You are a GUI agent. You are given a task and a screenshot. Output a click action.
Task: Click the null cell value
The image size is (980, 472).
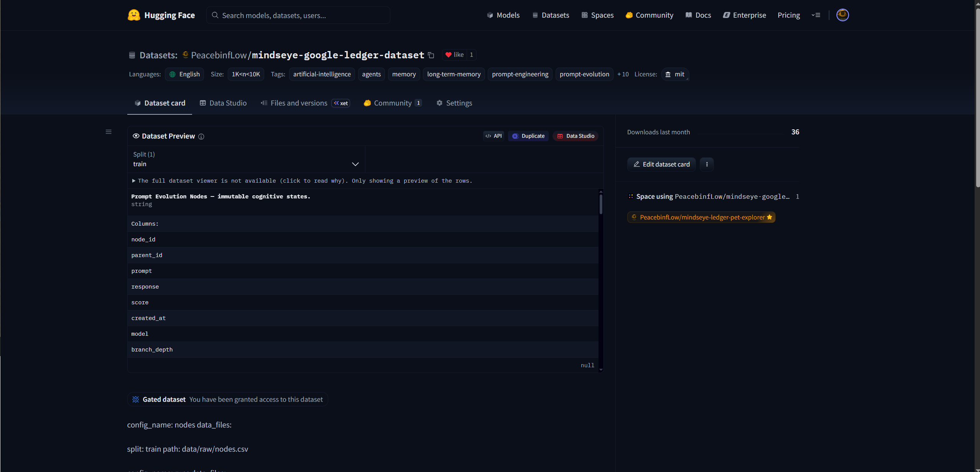pyautogui.click(x=587, y=366)
